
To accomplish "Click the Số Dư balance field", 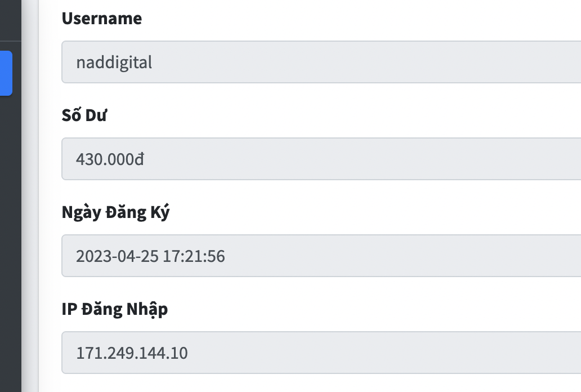I will [321, 159].
